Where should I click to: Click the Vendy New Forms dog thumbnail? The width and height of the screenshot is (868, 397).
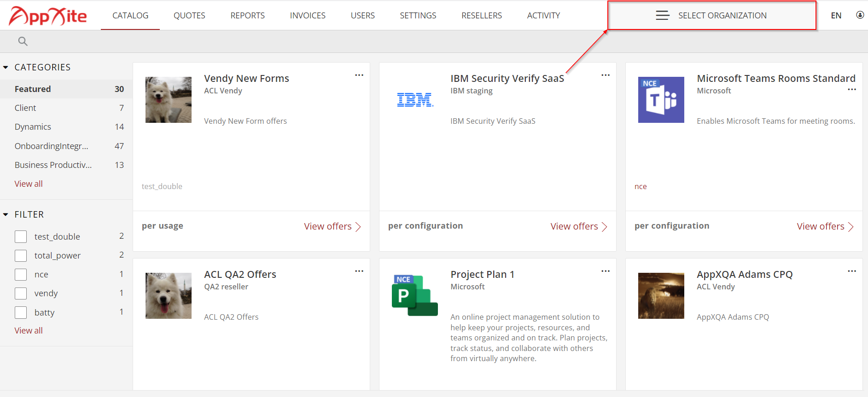click(x=169, y=100)
